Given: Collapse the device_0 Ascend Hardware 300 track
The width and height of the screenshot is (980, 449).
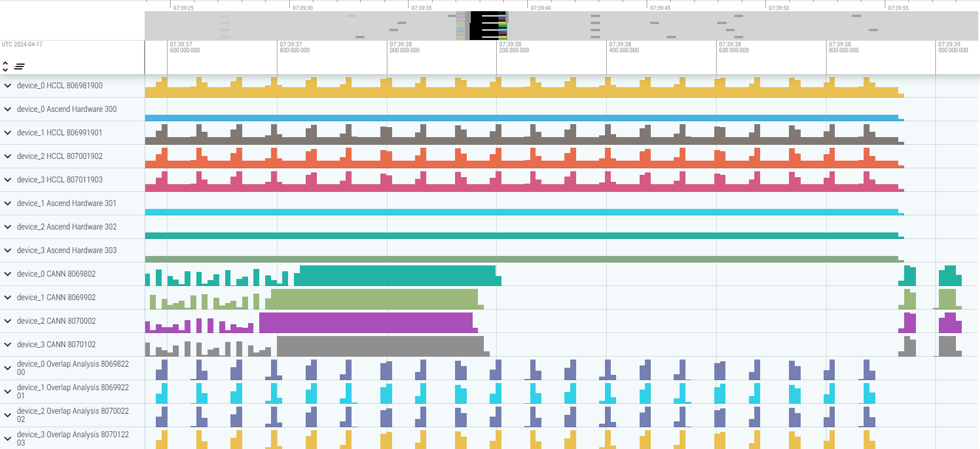Looking at the screenshot, I should 8,109.
